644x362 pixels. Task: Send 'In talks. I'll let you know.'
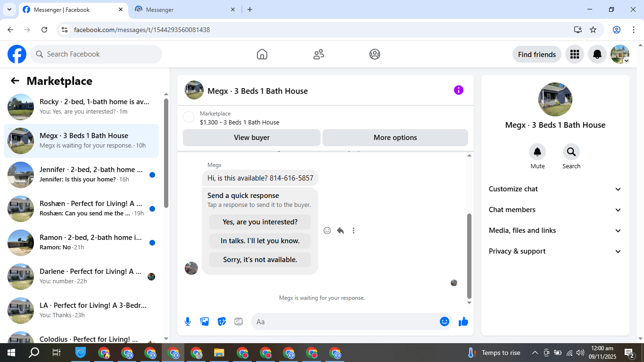point(260,241)
